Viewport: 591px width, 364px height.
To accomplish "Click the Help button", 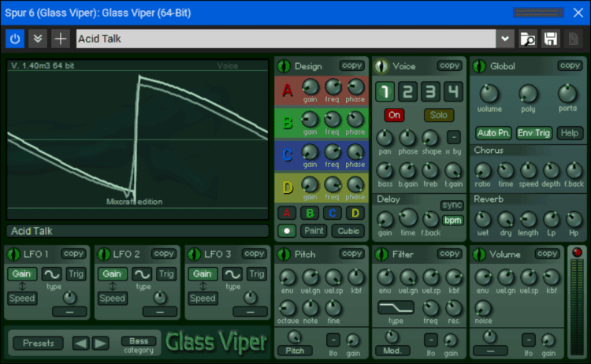I will pos(570,133).
